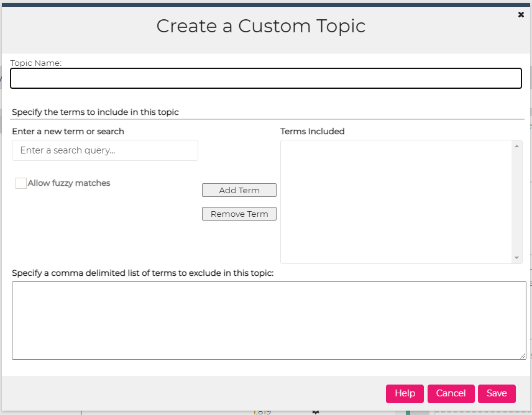Screen dimensions: 532x415
Task: Open Help for custom topics
Action: pyautogui.click(x=405, y=394)
